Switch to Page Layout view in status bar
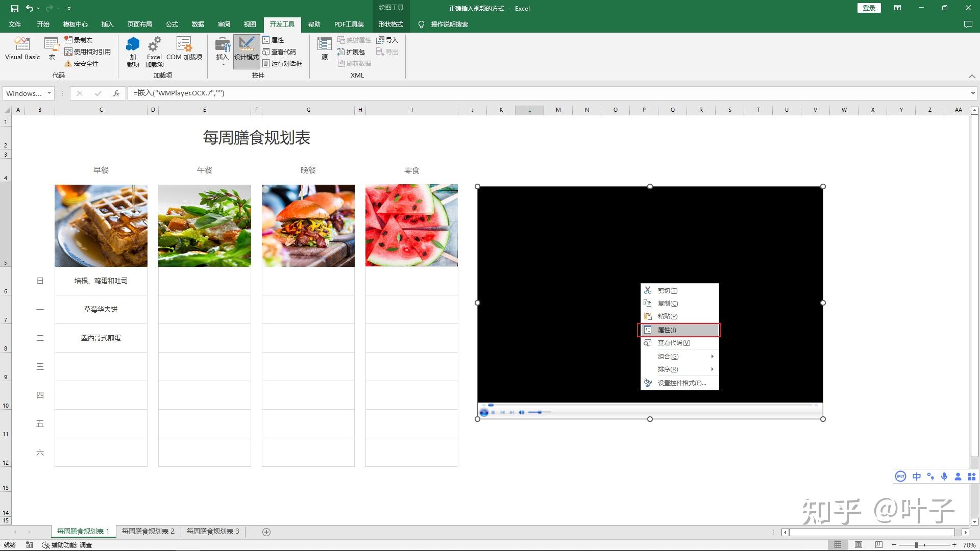The width and height of the screenshot is (980, 551). (x=859, y=545)
